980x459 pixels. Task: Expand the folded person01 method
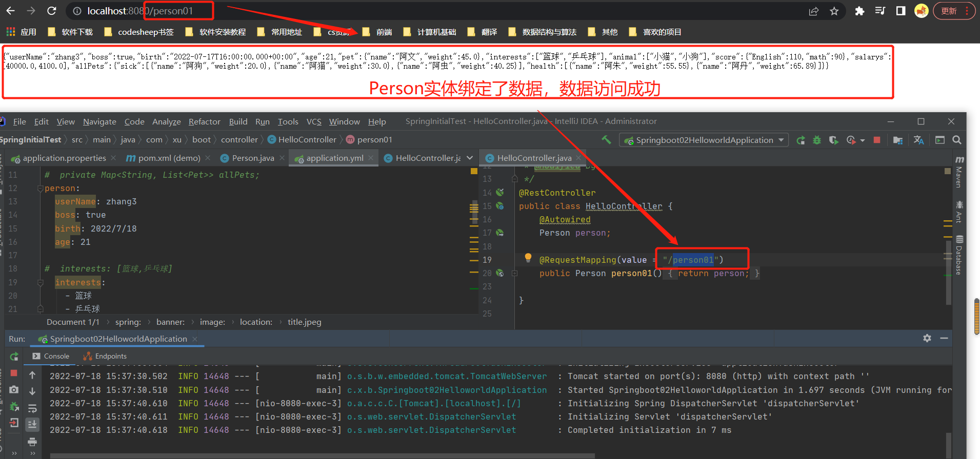pyautogui.click(x=514, y=274)
